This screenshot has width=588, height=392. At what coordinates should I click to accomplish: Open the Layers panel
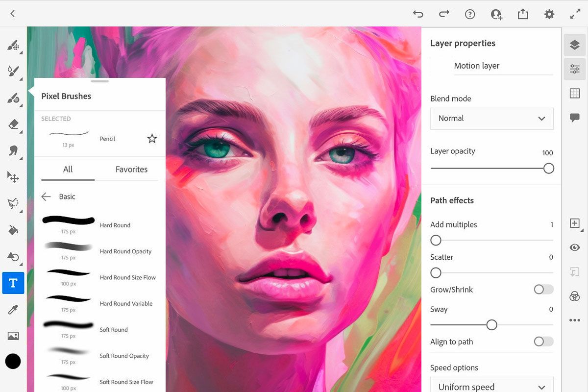[574, 44]
